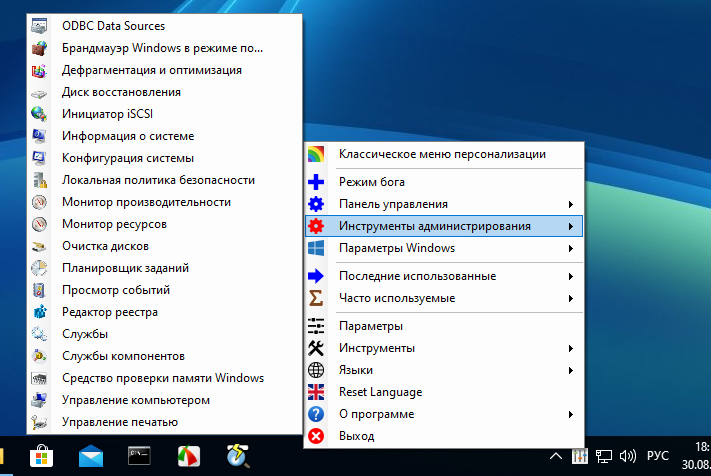Open the Microsoft Store taskbar icon
This screenshot has width=711, height=476.
[42, 457]
